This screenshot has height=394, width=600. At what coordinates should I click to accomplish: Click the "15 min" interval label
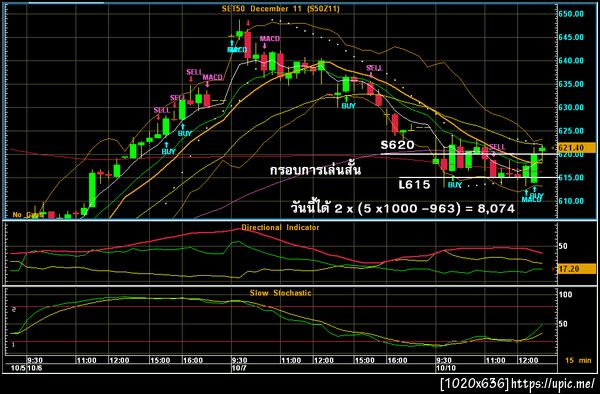(x=578, y=360)
